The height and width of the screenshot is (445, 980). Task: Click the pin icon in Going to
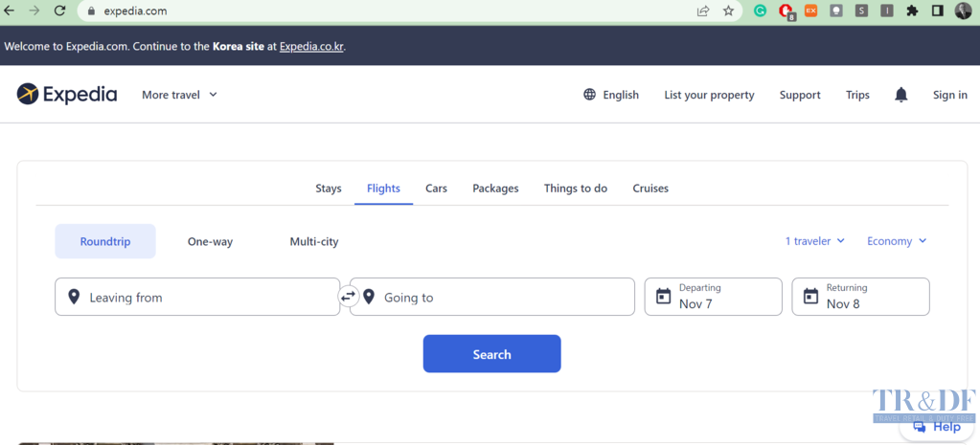pos(369,297)
